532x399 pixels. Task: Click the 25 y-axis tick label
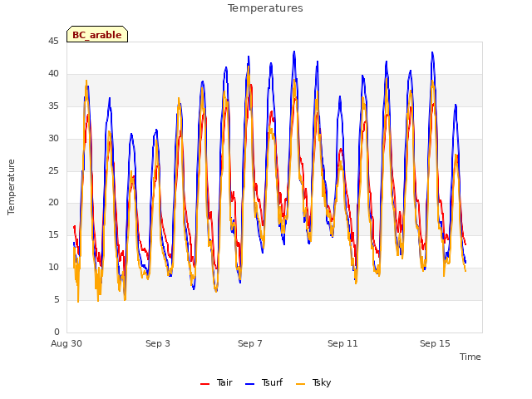[53, 170]
